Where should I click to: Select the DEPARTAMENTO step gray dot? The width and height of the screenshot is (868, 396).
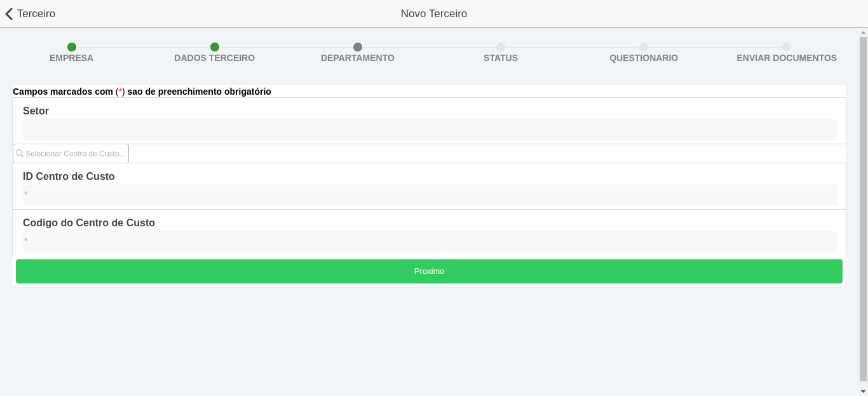[358, 47]
